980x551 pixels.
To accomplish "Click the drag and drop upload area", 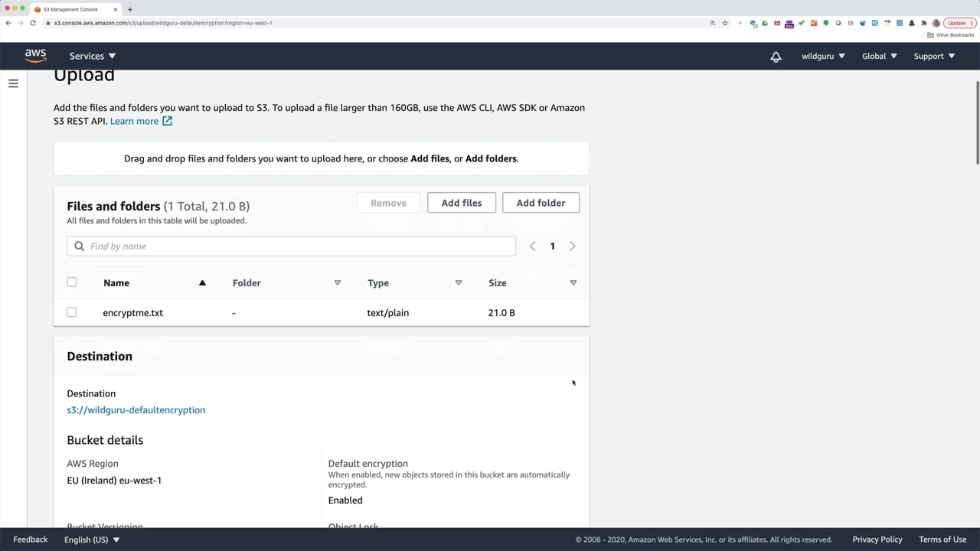I will (322, 158).
